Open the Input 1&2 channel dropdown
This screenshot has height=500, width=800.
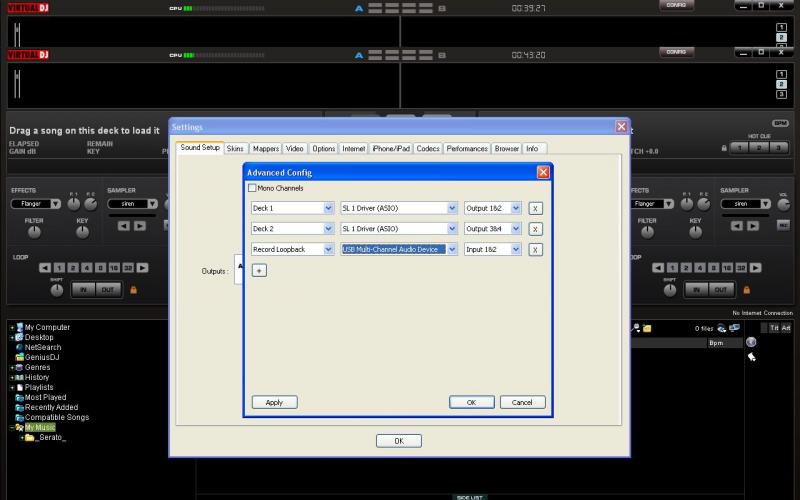pos(516,249)
